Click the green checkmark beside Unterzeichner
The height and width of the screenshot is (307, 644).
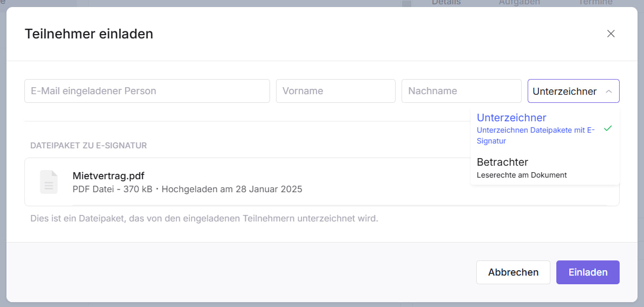coord(608,128)
